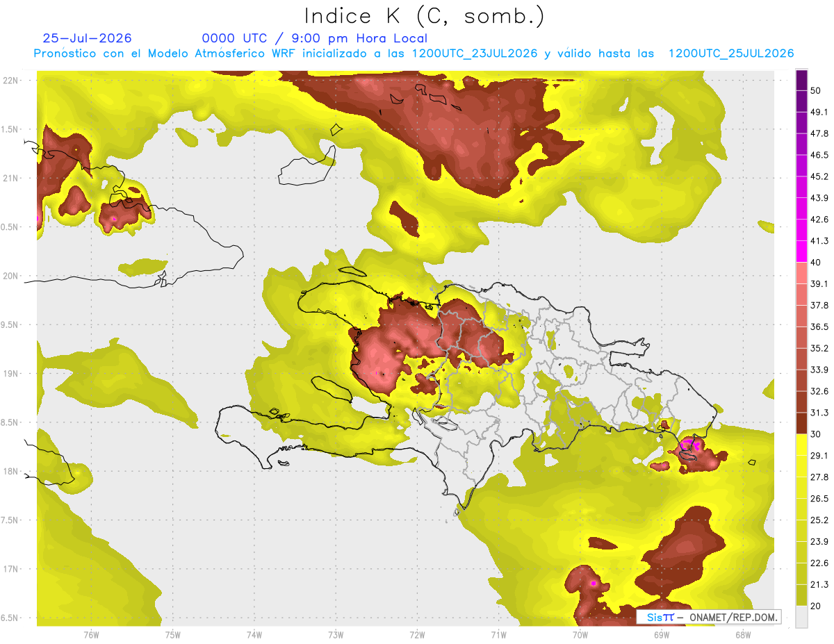Click the colorbar label '23.9'
Image resolution: width=834 pixels, height=644 pixels.
click(819, 541)
